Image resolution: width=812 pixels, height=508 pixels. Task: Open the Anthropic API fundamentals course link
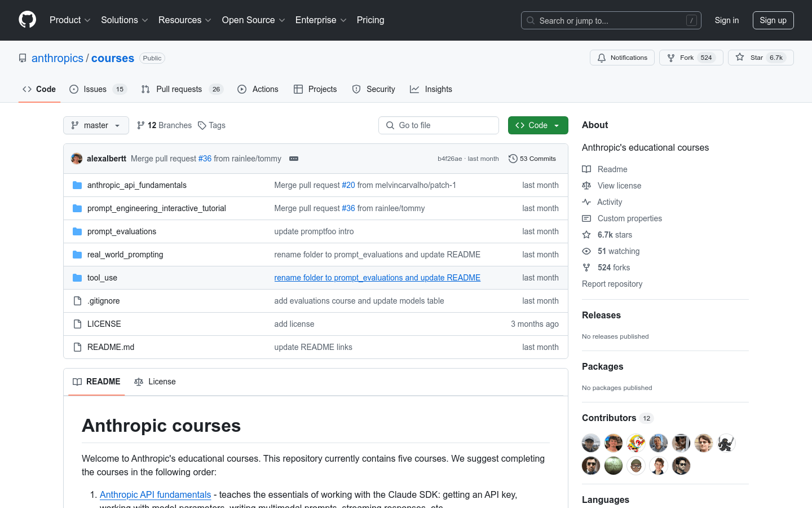coord(155,494)
